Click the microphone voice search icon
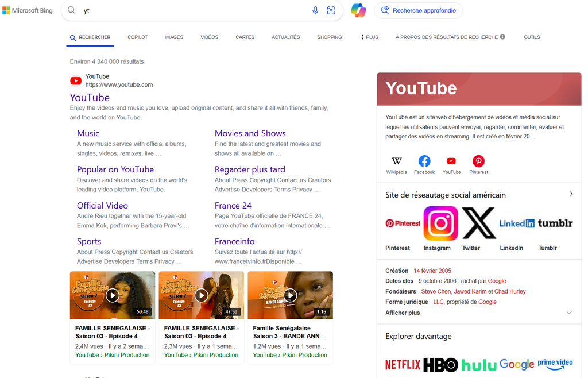Screen dimensions: 588x378 pos(315,10)
